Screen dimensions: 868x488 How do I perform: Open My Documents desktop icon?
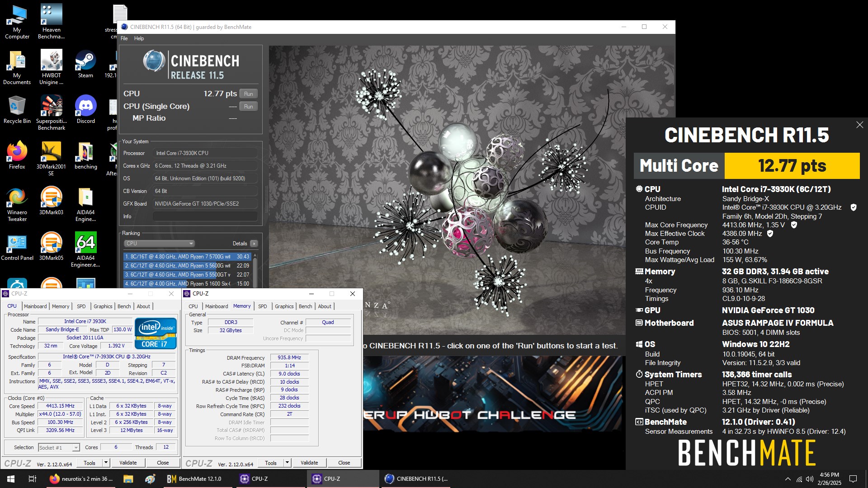(x=17, y=67)
